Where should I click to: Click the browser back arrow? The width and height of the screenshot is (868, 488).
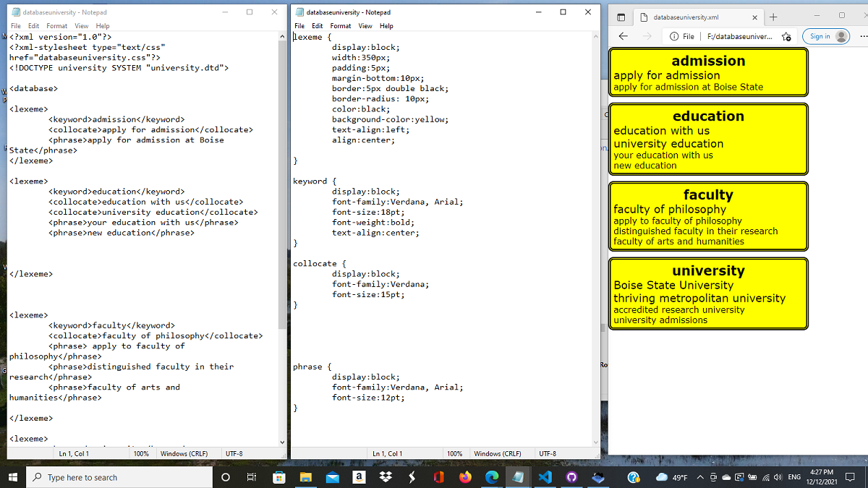click(x=624, y=36)
